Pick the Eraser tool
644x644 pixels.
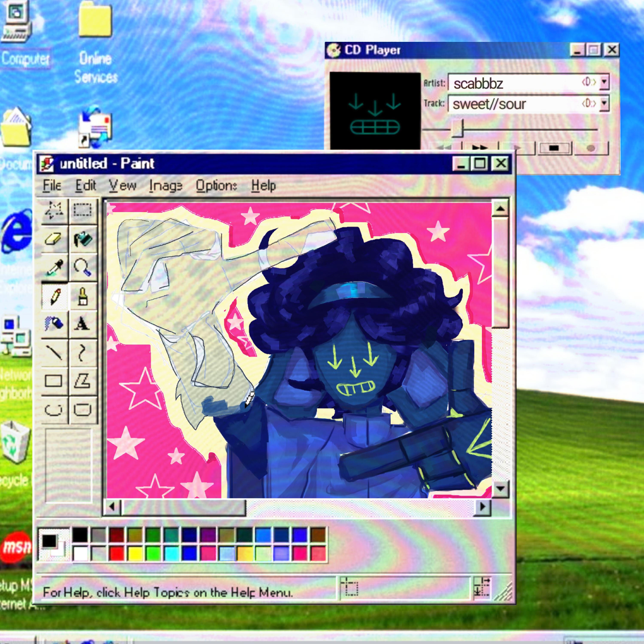[x=54, y=239]
